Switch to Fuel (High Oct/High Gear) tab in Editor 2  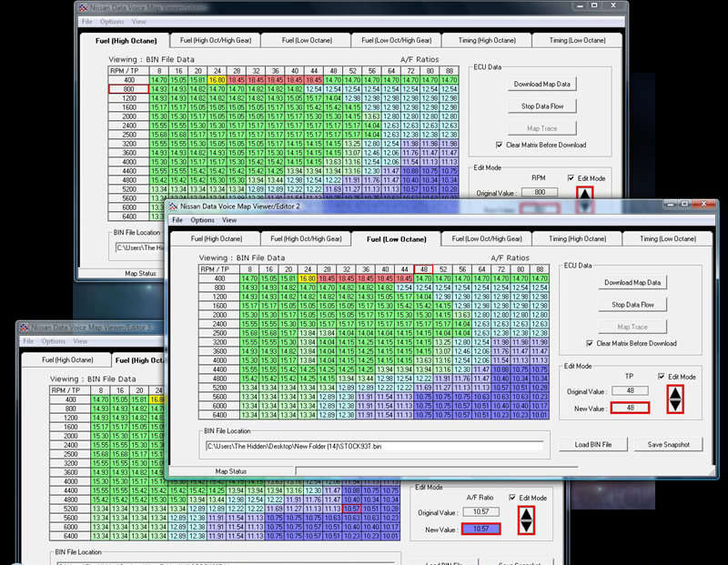[x=306, y=238]
